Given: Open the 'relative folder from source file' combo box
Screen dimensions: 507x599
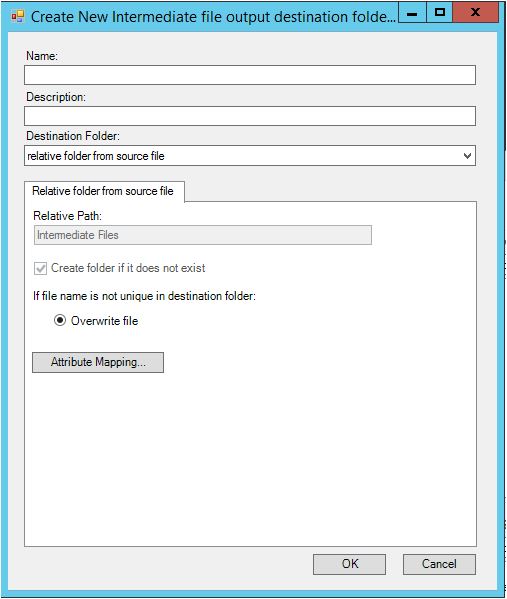Looking at the screenshot, I should tap(250, 155).
